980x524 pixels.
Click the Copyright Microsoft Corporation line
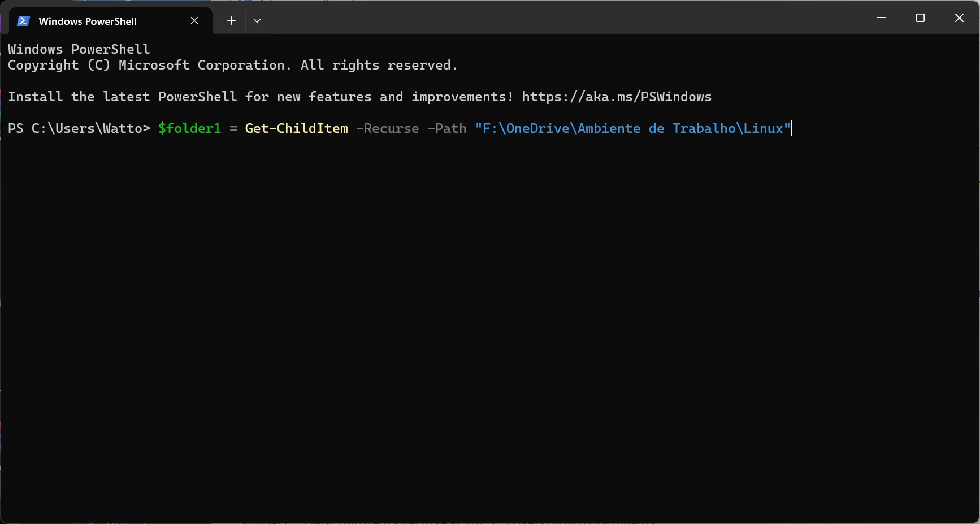[232, 66]
